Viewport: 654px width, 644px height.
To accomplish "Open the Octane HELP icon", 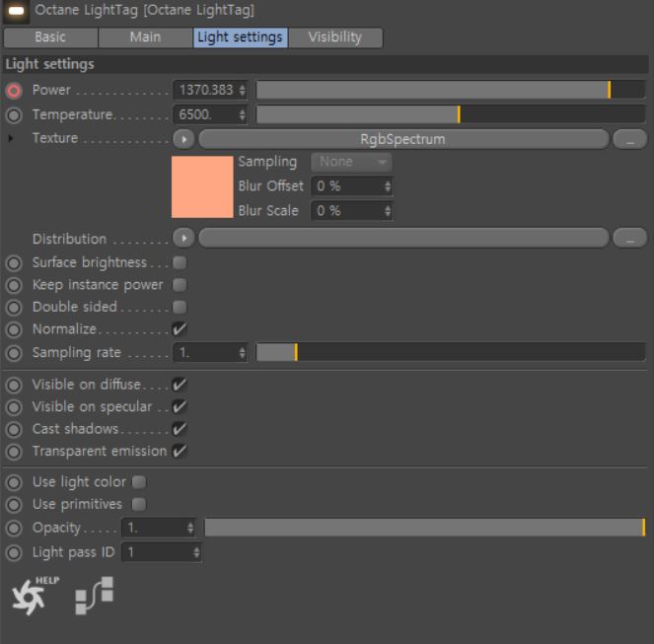I will click(36, 596).
